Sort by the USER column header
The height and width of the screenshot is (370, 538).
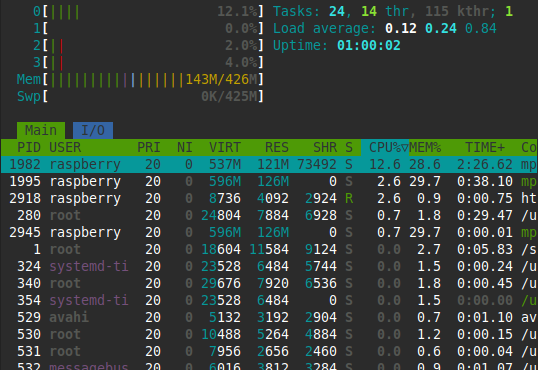coord(65,148)
